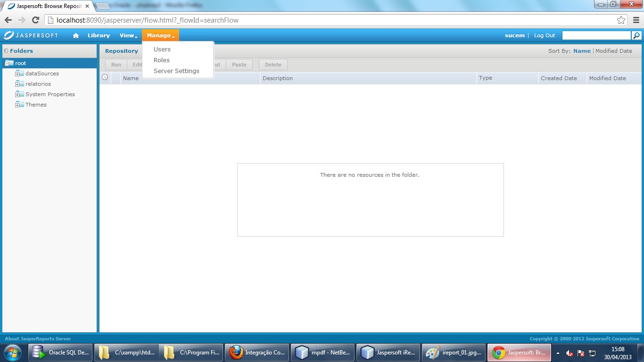Click the Jaspersoft home icon
The height and width of the screenshot is (362, 644).
(x=75, y=36)
